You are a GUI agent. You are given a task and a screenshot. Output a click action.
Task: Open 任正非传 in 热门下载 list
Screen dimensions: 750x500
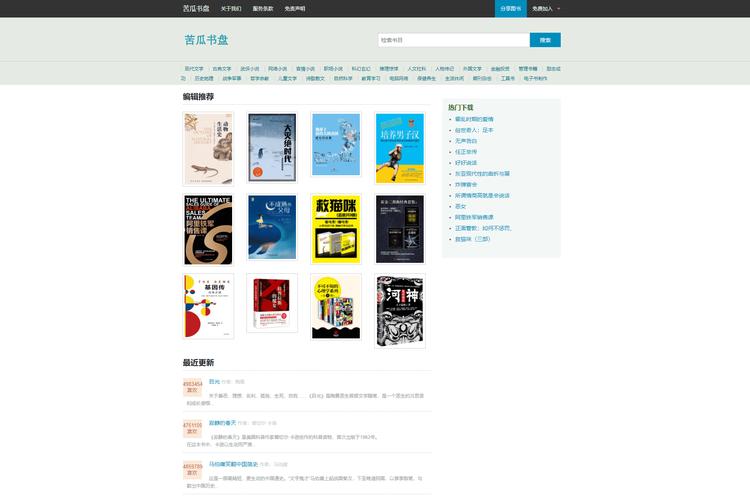click(466, 152)
